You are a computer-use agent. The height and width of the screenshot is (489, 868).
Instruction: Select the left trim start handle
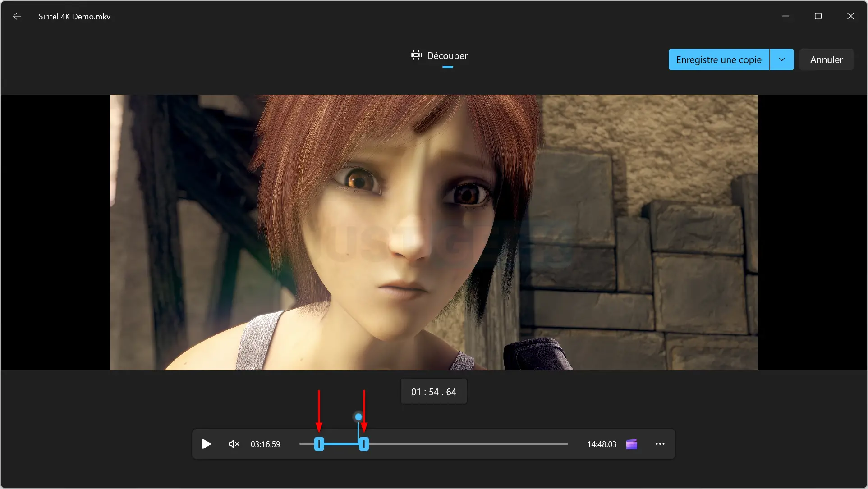pos(319,444)
